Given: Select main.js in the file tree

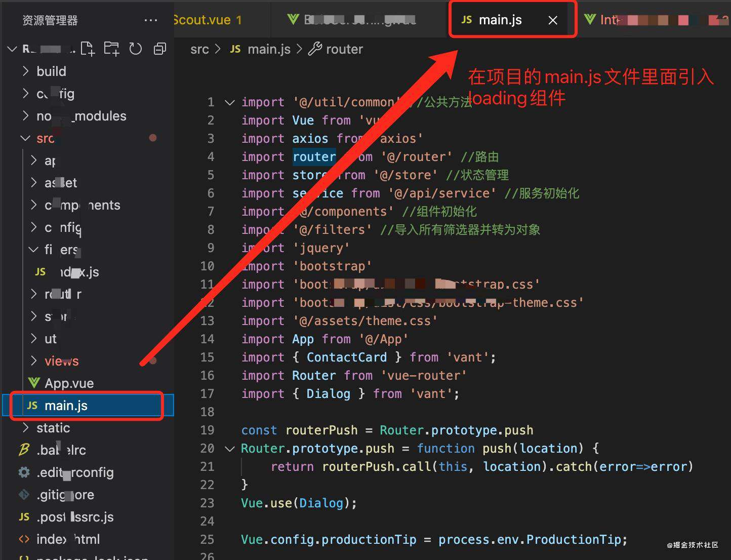Looking at the screenshot, I should (87, 406).
